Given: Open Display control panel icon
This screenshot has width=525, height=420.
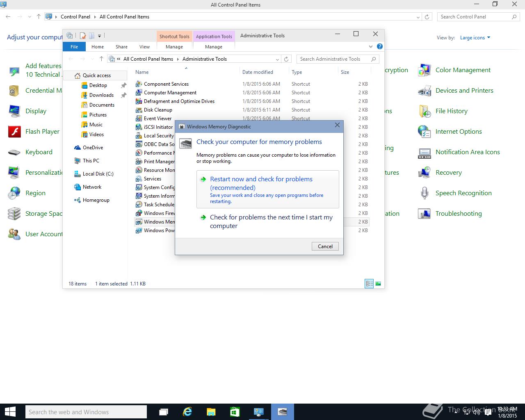Looking at the screenshot, I should click(14, 111).
